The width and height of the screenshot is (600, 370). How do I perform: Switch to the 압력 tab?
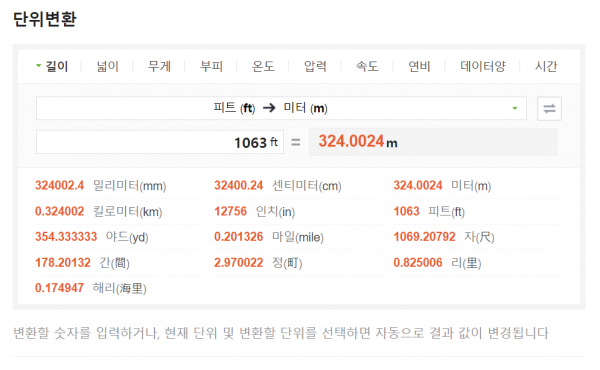[315, 66]
